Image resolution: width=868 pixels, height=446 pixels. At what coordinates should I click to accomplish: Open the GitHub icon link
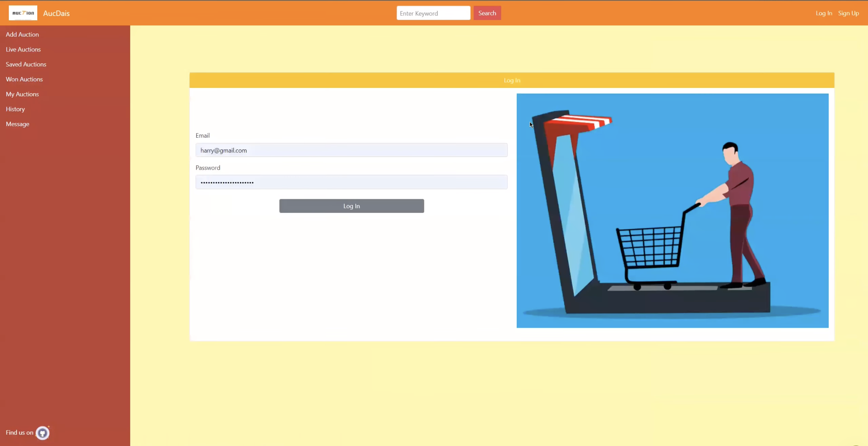tap(42, 433)
